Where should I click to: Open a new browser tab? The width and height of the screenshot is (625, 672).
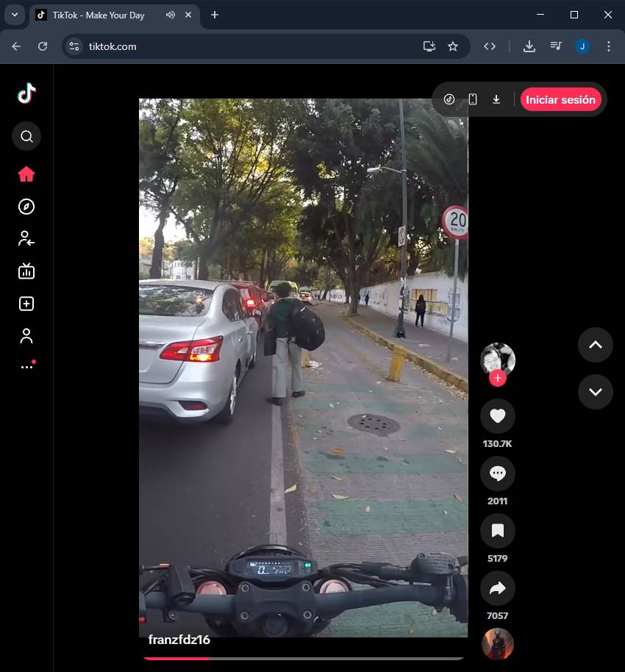click(x=215, y=15)
